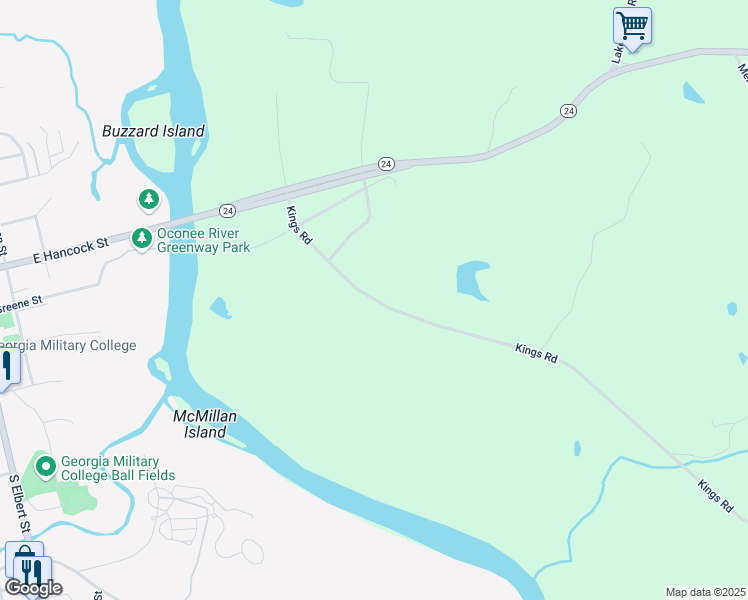Select the Oconee River Greenway Park tree pin
The height and width of the screenshot is (600, 748).
142,239
